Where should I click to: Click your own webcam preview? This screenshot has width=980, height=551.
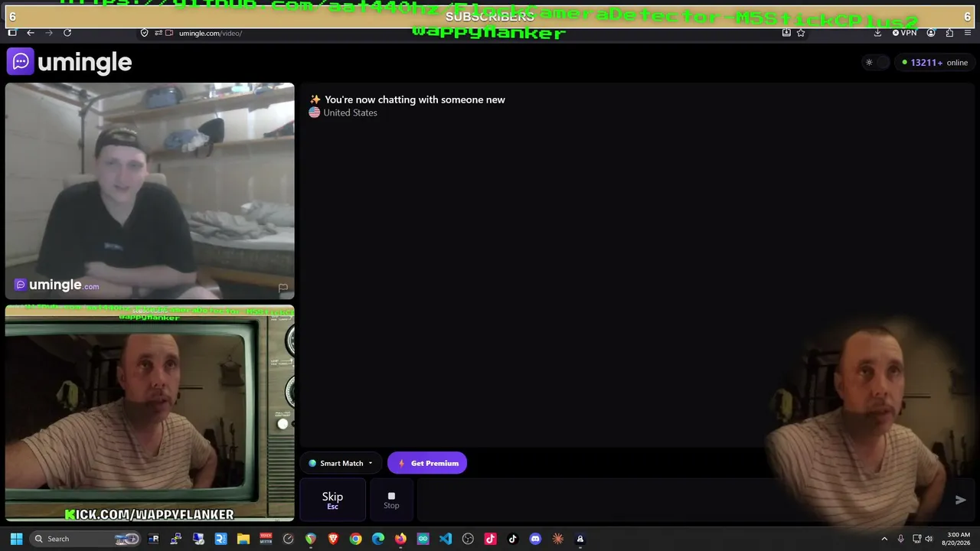point(150,413)
